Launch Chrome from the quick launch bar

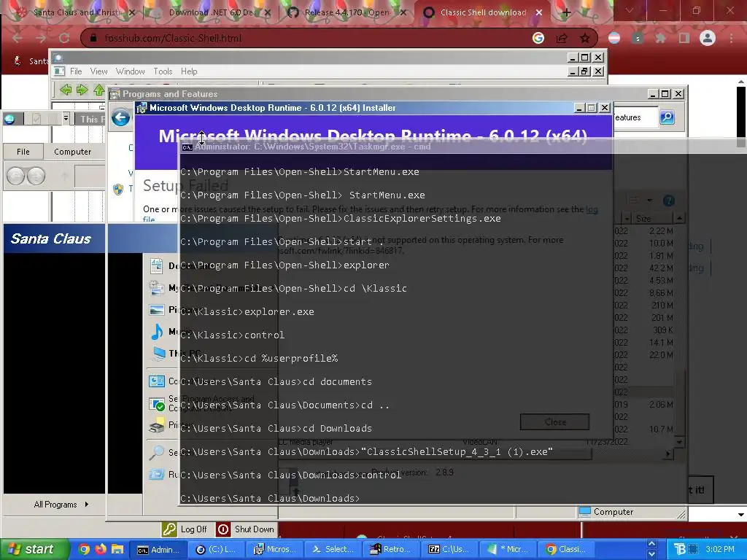[84, 549]
